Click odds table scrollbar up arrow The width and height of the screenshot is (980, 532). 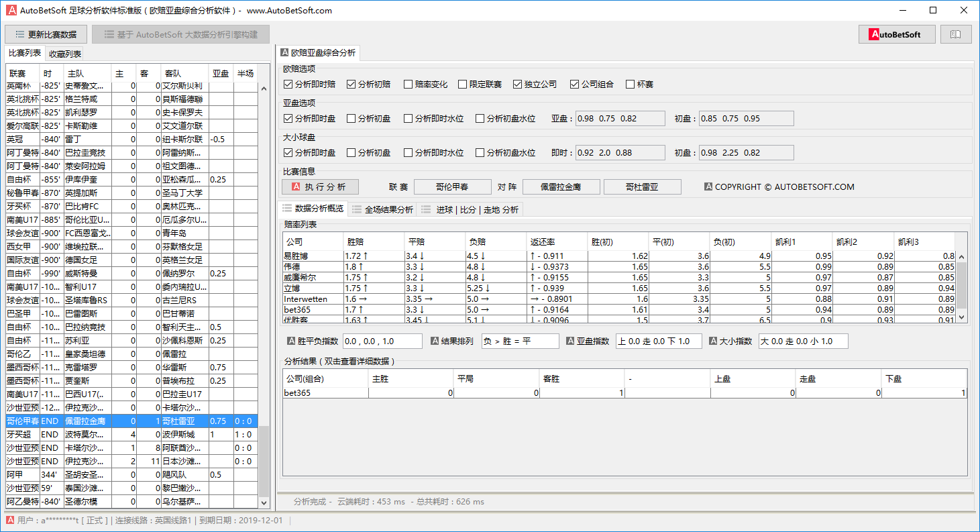click(961, 256)
